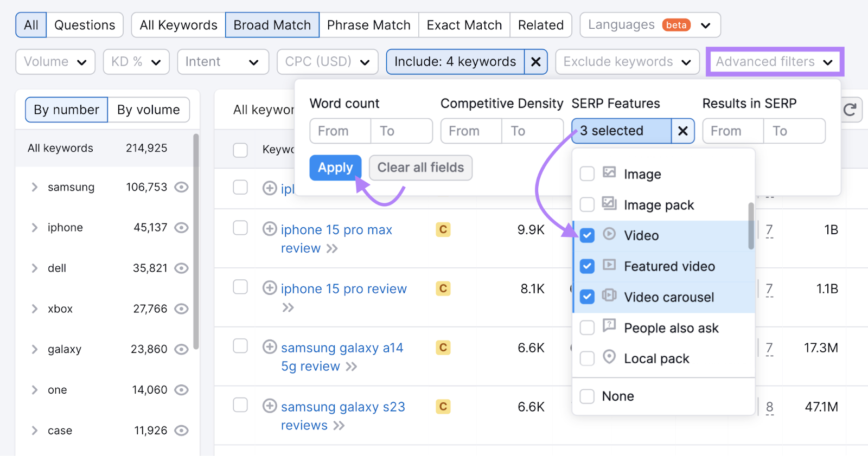Image resolution: width=868 pixels, height=456 pixels.
Task: Click the refresh results icon
Action: tap(851, 110)
